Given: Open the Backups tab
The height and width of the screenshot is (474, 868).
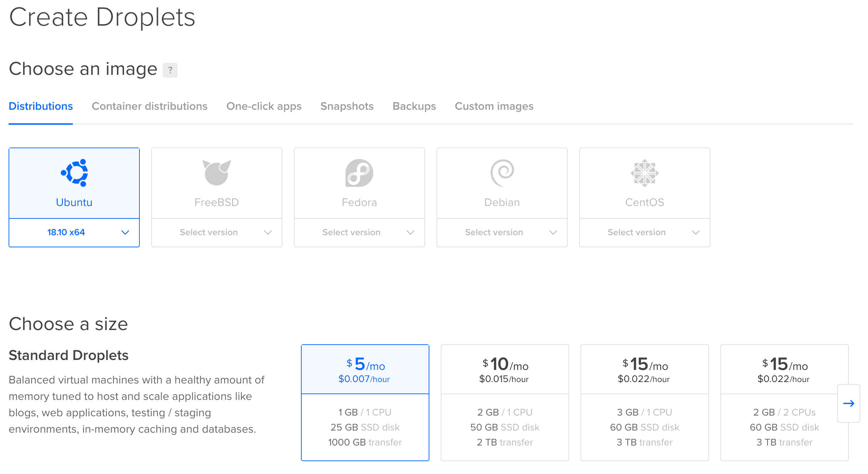Looking at the screenshot, I should 414,106.
